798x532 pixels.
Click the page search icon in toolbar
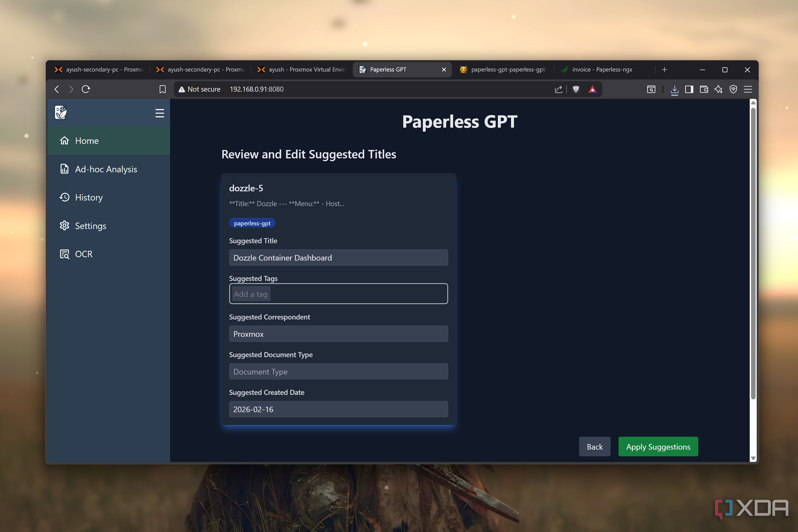click(x=651, y=89)
